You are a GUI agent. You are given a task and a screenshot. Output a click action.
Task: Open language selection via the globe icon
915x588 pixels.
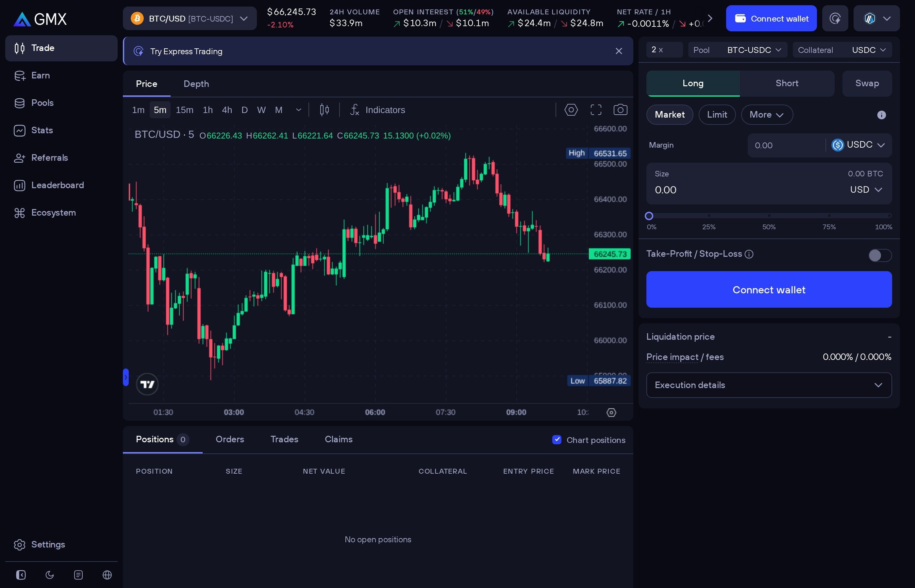tap(107, 575)
